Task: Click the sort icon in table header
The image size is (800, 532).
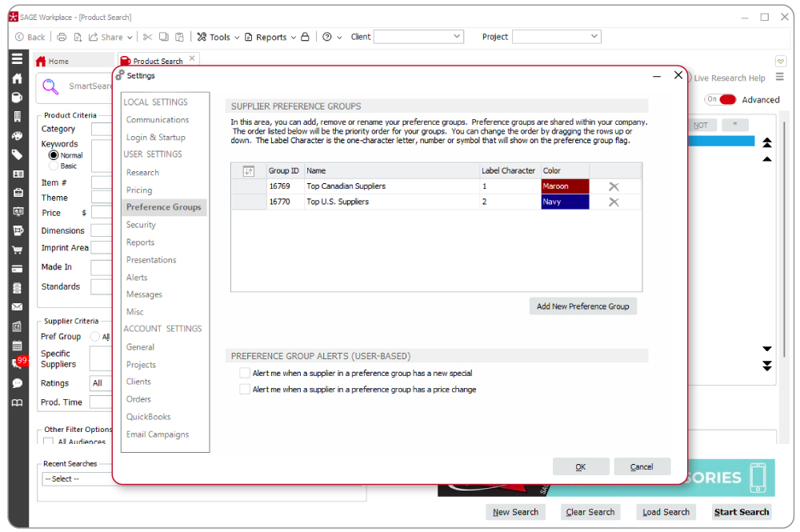Action: [248, 170]
